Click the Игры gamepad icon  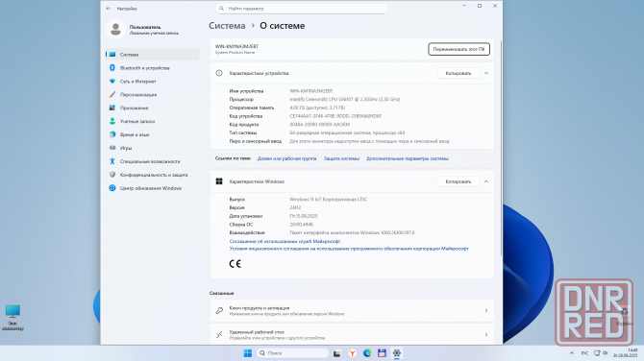(112, 148)
